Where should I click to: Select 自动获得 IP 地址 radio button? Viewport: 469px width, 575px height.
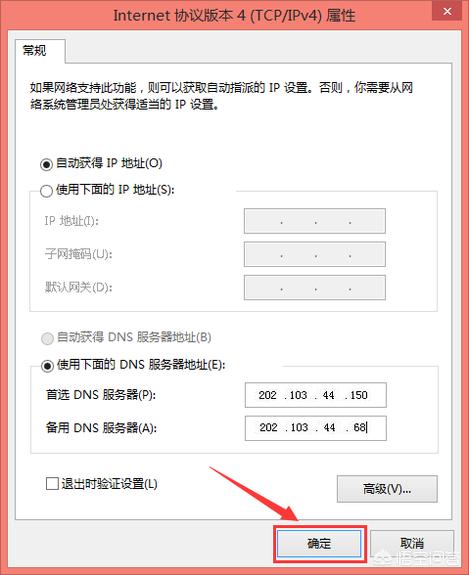coord(46,164)
